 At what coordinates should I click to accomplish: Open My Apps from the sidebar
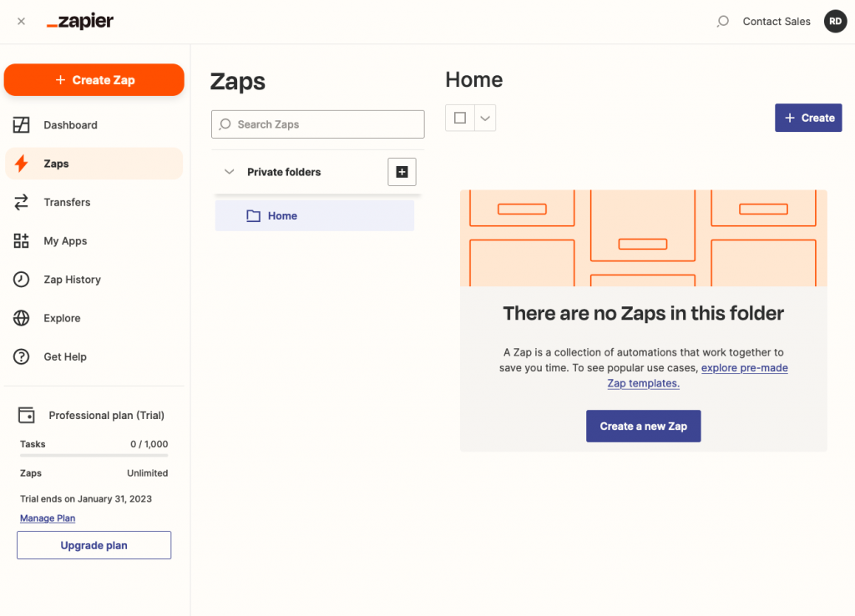20,240
